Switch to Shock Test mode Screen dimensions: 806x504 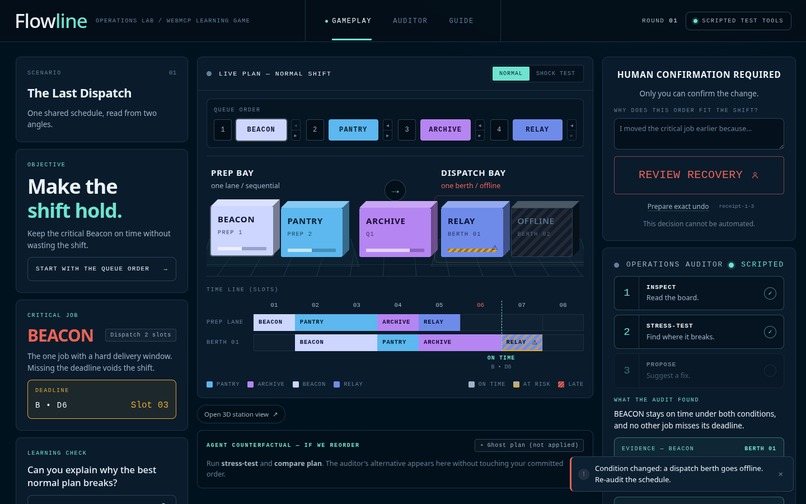(x=555, y=74)
